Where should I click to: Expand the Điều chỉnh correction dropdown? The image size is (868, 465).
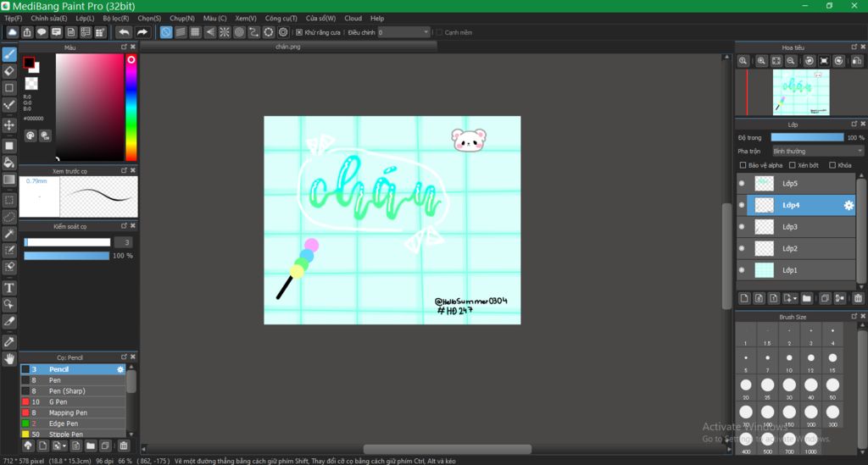coord(404,32)
